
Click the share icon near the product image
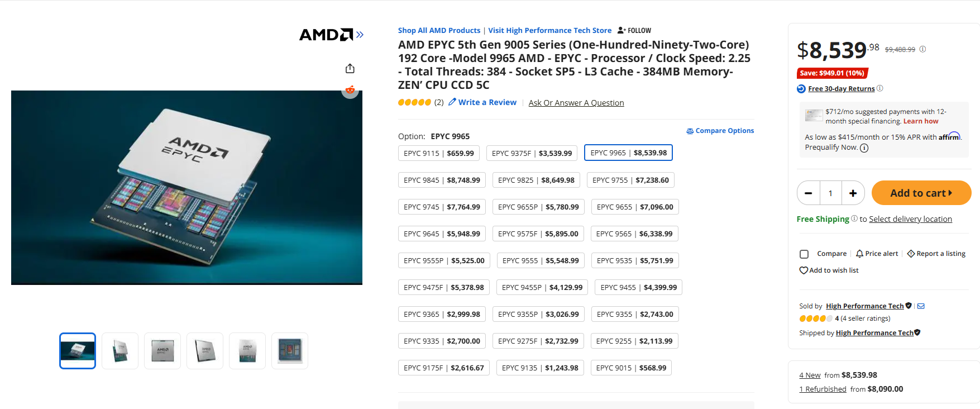point(350,68)
